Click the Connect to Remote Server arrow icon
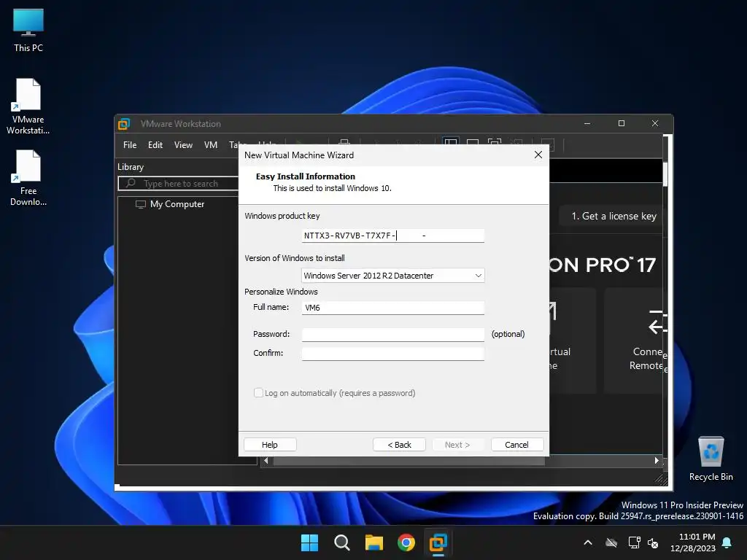 pos(657,322)
